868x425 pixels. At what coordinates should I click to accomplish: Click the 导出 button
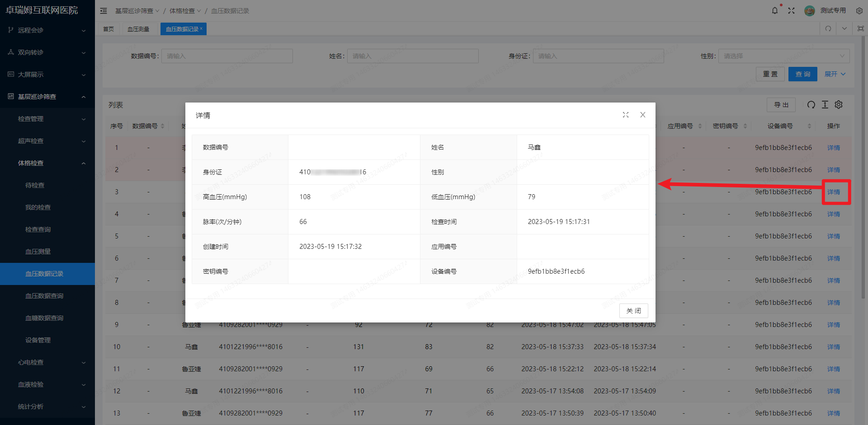tap(781, 105)
